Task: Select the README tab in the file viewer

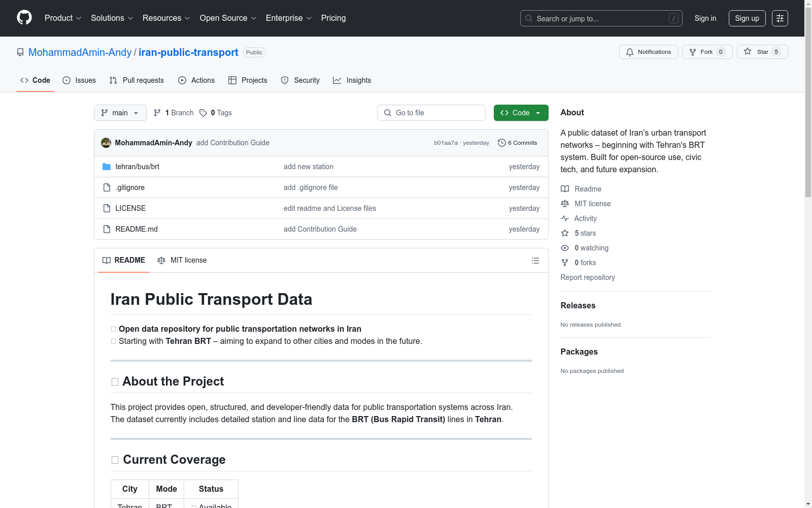Action: point(124,260)
